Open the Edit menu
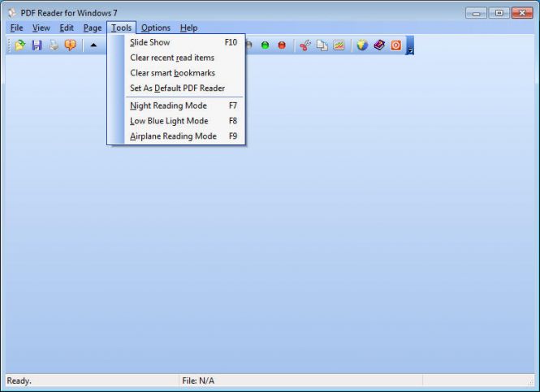 (x=67, y=28)
